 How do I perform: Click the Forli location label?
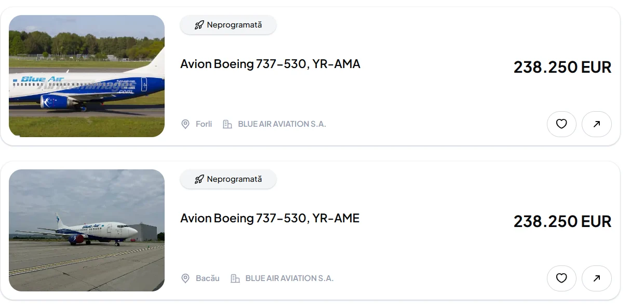[204, 124]
